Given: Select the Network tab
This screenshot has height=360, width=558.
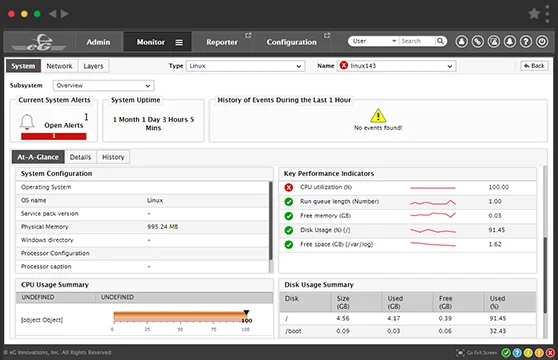Looking at the screenshot, I should click(59, 66).
